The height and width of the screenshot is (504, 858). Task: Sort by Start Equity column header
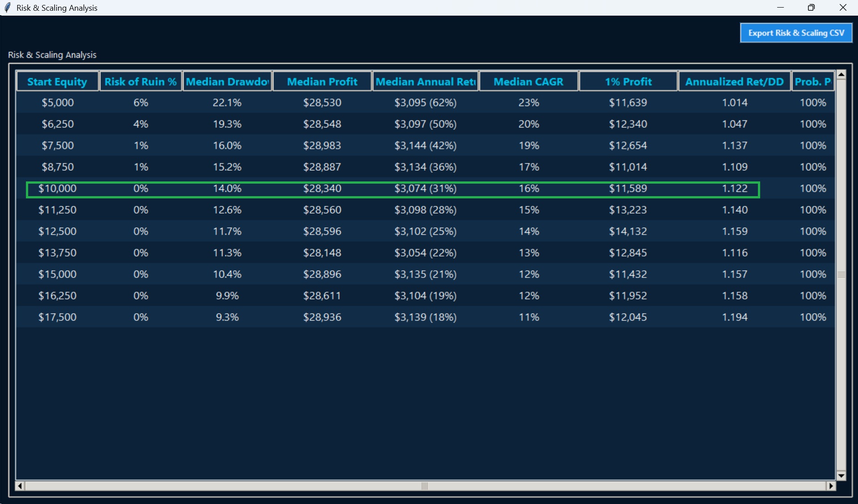point(57,81)
